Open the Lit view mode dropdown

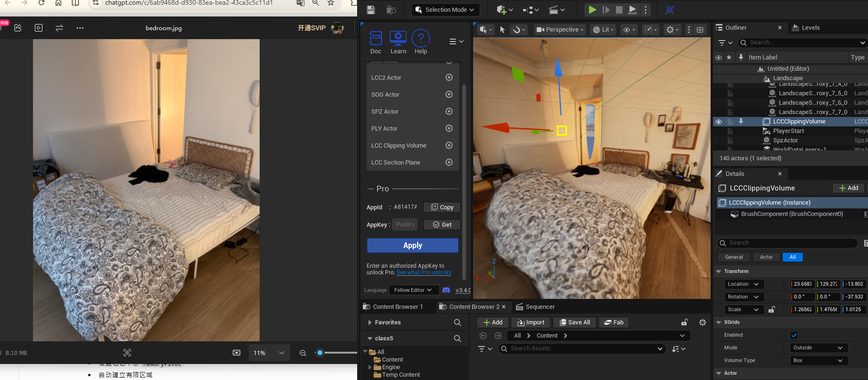point(604,30)
